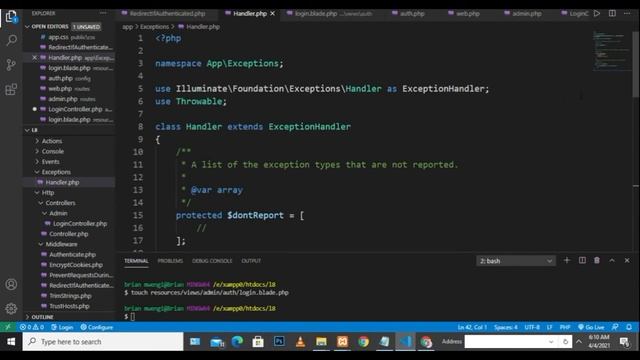Open app.css in Open Editors list
Screen dimensions: 640x360
point(69,37)
